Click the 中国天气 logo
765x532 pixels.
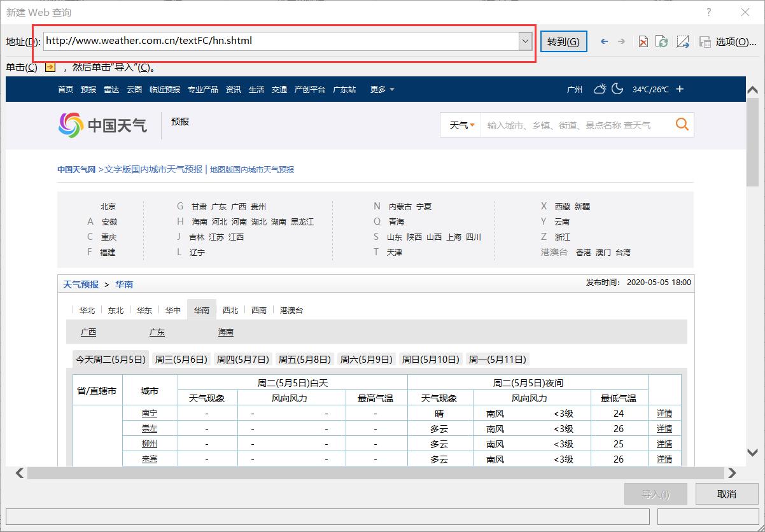pyautogui.click(x=102, y=125)
